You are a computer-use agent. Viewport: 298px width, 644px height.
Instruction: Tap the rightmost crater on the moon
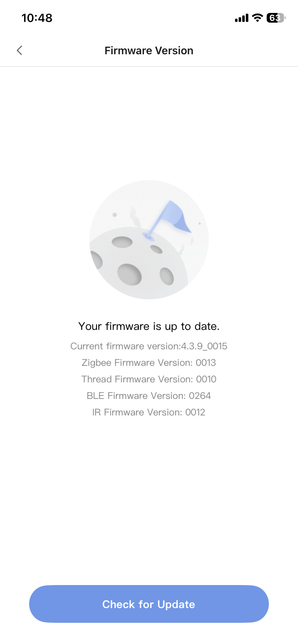(167, 276)
